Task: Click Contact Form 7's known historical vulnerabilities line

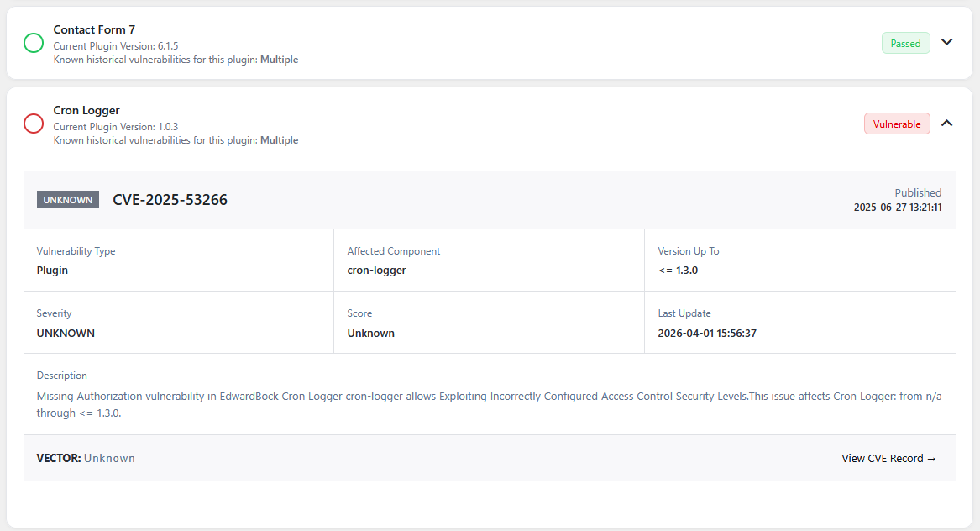Action: click(x=176, y=60)
